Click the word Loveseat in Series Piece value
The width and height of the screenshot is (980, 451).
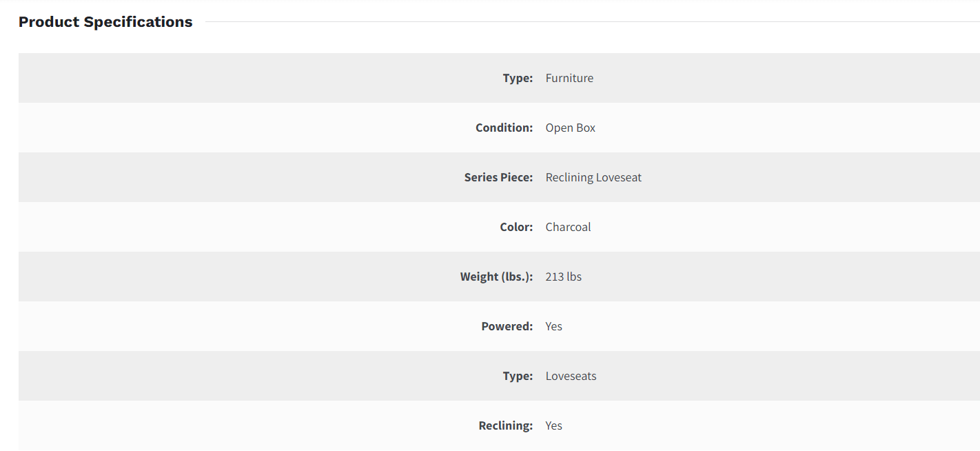619,177
